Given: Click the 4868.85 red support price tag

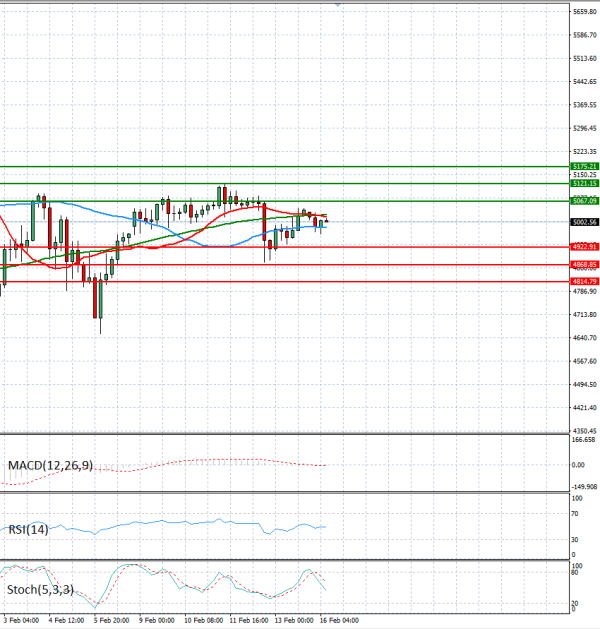Looking at the screenshot, I should pyautogui.click(x=584, y=264).
